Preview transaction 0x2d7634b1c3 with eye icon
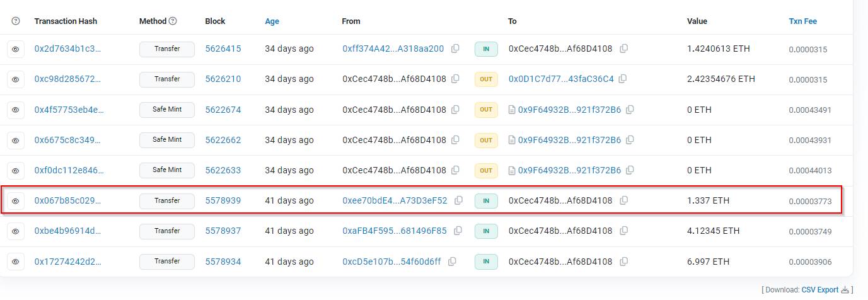Screen dimensions: 868x300 16,49
